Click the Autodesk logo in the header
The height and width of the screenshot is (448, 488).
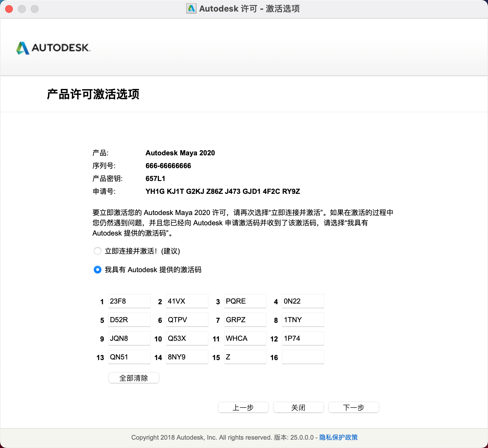(53, 48)
